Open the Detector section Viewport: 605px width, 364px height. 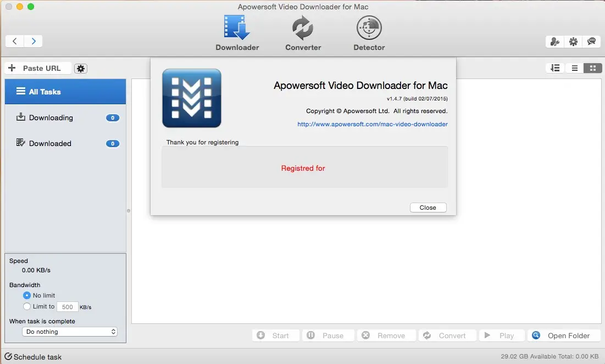(369, 33)
